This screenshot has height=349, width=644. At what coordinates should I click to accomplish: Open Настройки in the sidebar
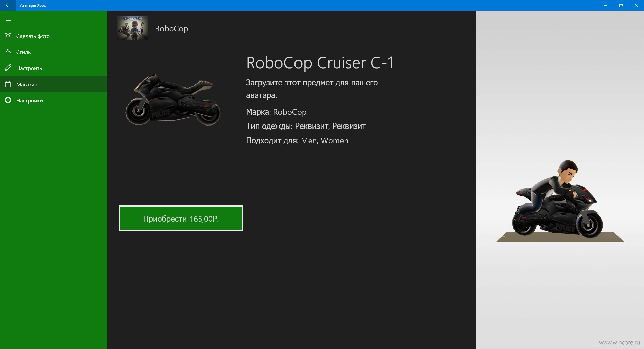point(54,100)
